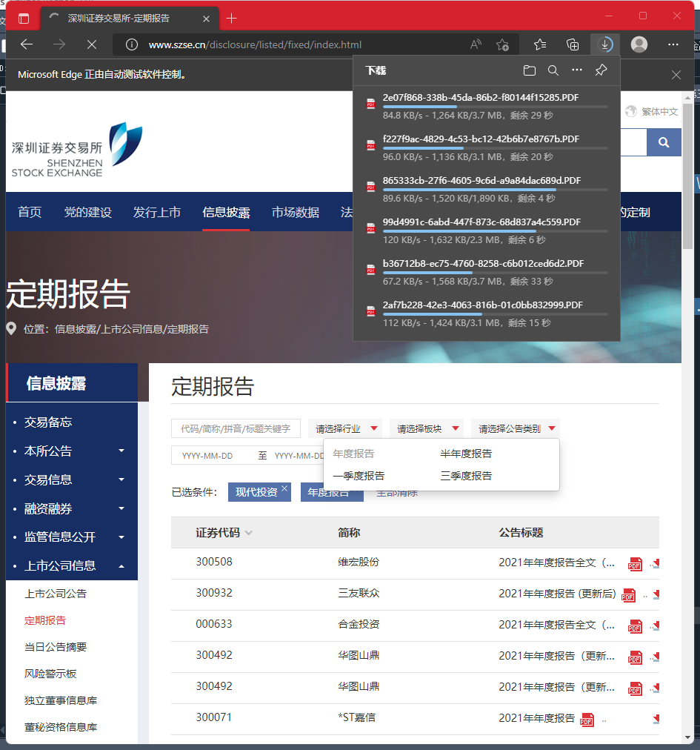700x750 pixels.
Task: Sort by 证券代码 column arrow
Action: pyautogui.click(x=249, y=533)
